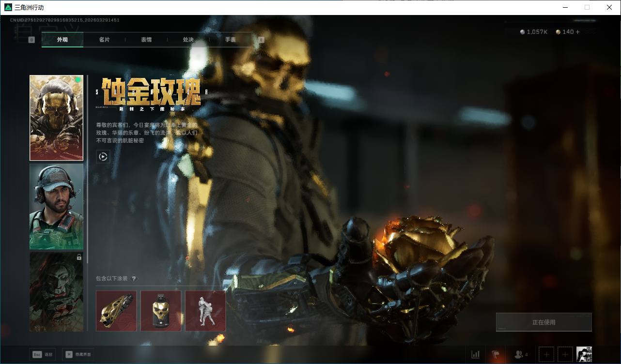Switch to the 外观 tab
621x364 pixels.
pyautogui.click(x=62, y=40)
